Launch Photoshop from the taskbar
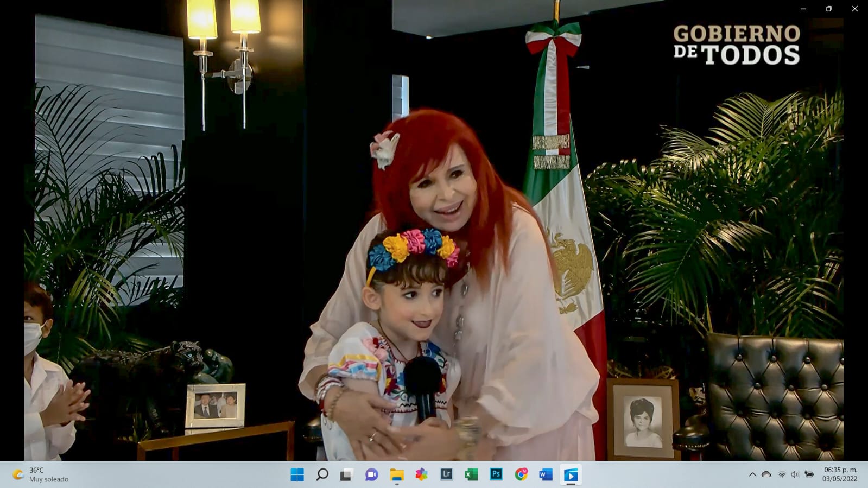 (x=496, y=475)
